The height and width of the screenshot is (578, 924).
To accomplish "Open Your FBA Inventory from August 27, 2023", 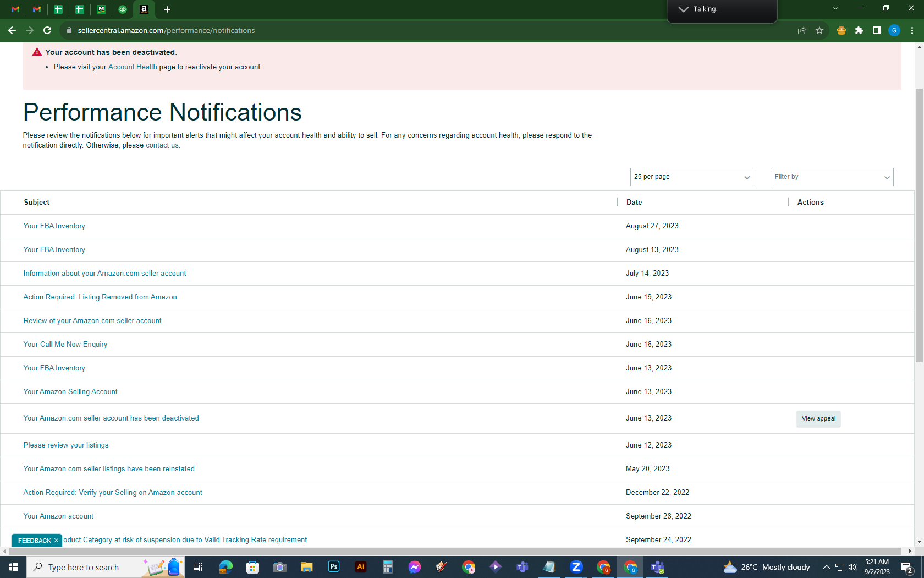I will click(54, 226).
